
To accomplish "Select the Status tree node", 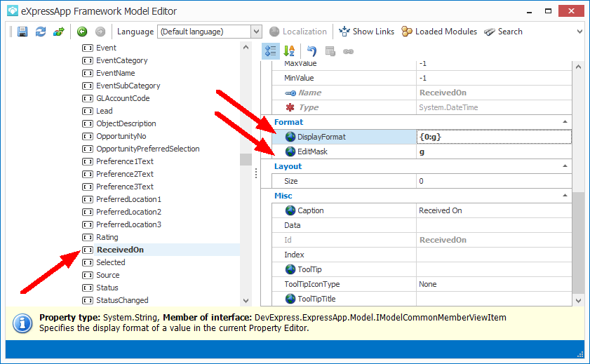I will click(107, 288).
